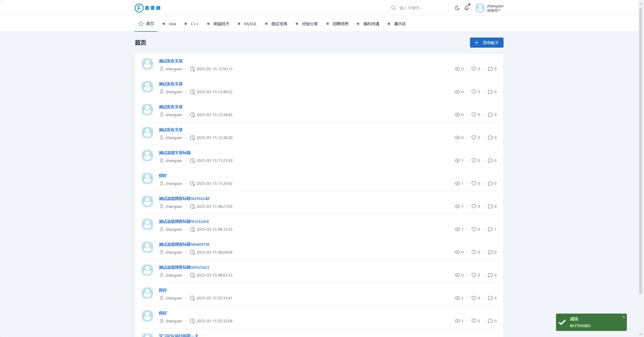The height and width of the screenshot is (337, 644).
Task: Toggle dark mode moon icon
Action: [x=457, y=8]
